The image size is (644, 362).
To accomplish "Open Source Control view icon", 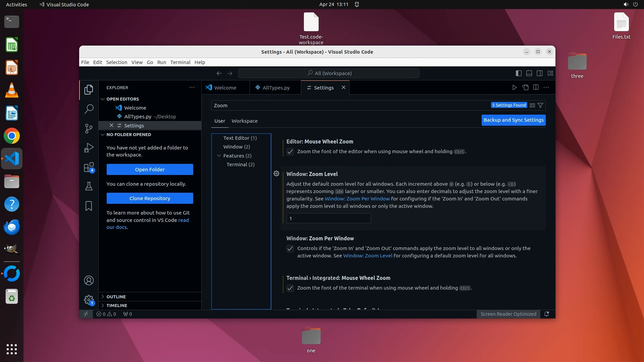I will coord(89,128).
